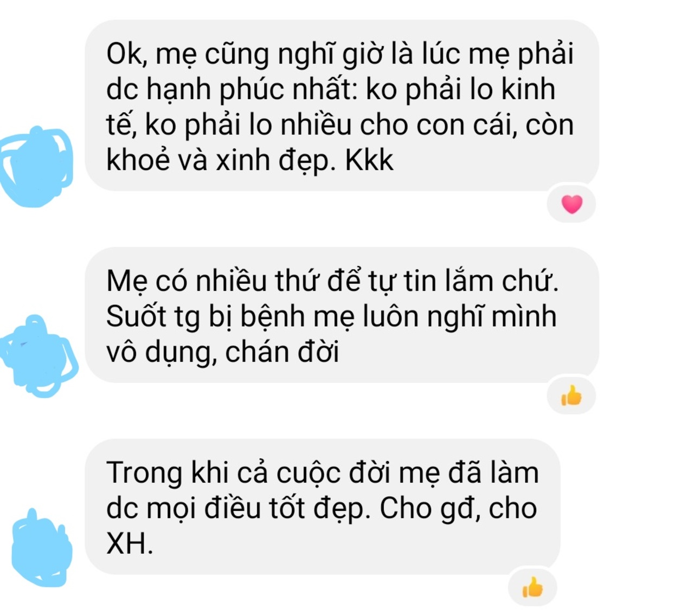The height and width of the screenshot is (616, 694).
Task: Click 'ko phải lo kinh' text in first bubble
Action: (461, 90)
